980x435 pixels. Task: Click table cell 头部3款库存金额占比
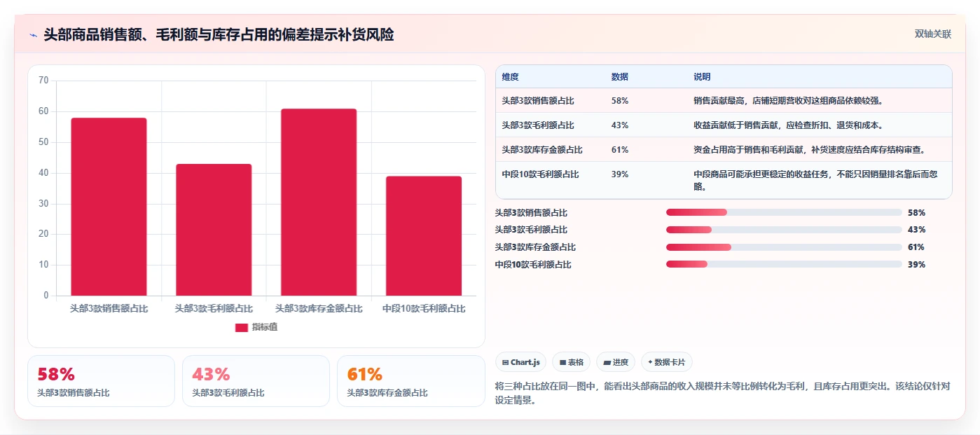pyautogui.click(x=542, y=150)
